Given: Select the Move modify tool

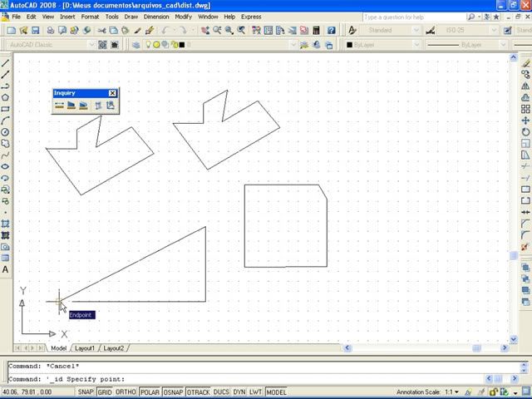Looking at the screenshot, I should [x=525, y=121].
